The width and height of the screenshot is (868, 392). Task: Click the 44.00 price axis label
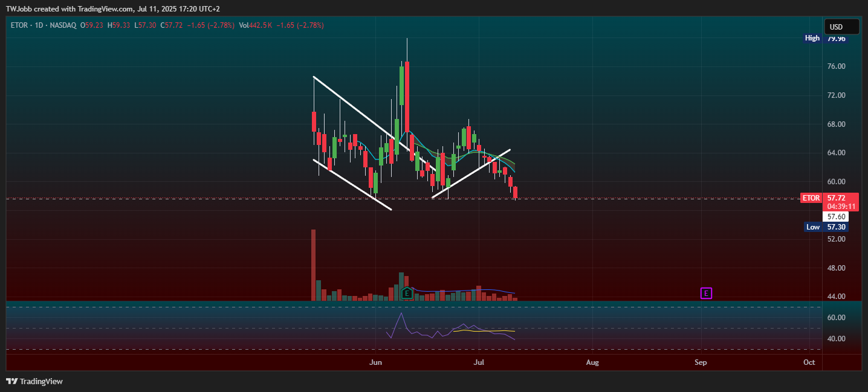pyautogui.click(x=836, y=297)
